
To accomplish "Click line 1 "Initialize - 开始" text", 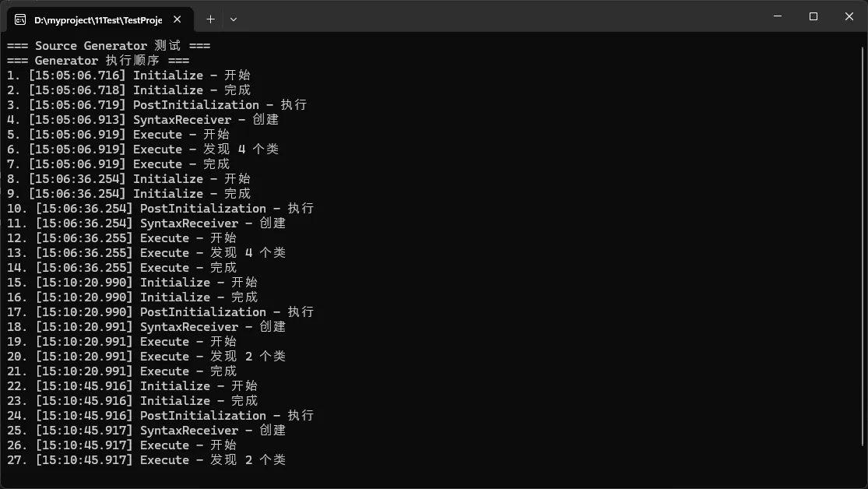I will pyautogui.click(x=191, y=76).
